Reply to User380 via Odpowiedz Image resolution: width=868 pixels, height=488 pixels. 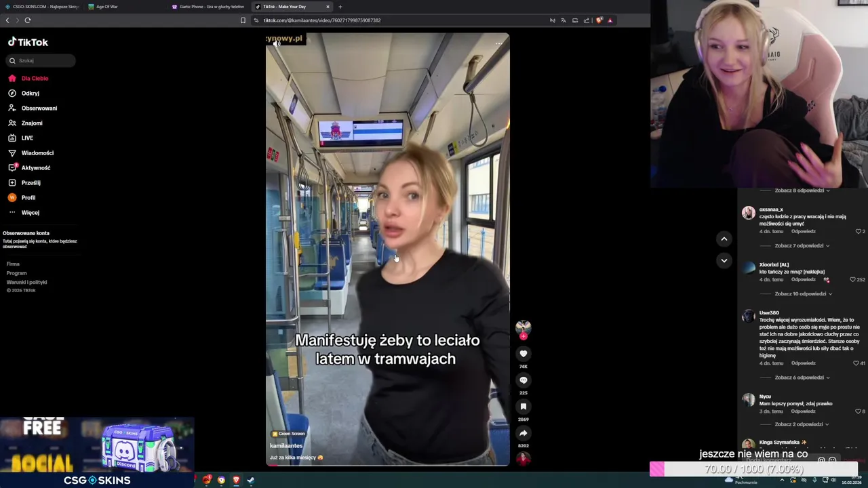click(803, 363)
